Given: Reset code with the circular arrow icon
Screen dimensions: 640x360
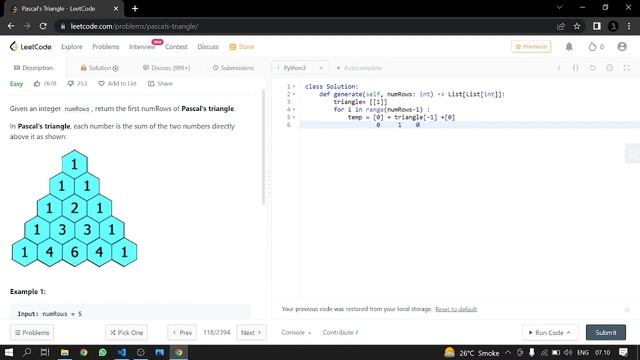Looking at the screenshot, I should coord(593,68).
